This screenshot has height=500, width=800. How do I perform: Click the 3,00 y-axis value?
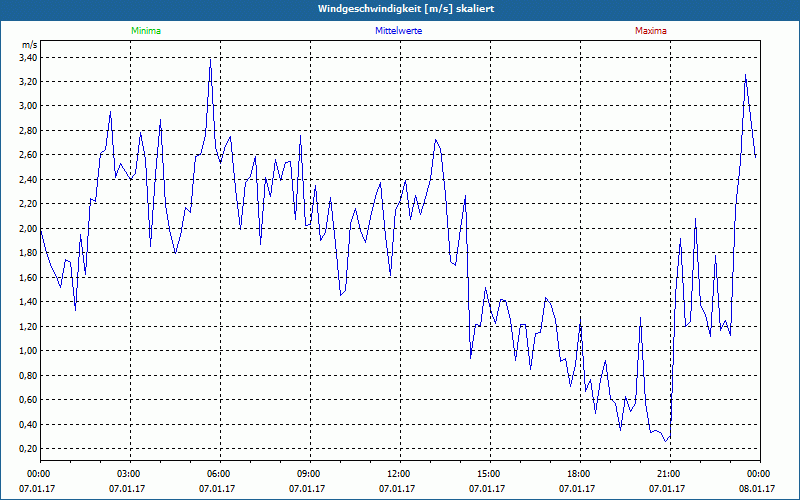click(x=28, y=106)
